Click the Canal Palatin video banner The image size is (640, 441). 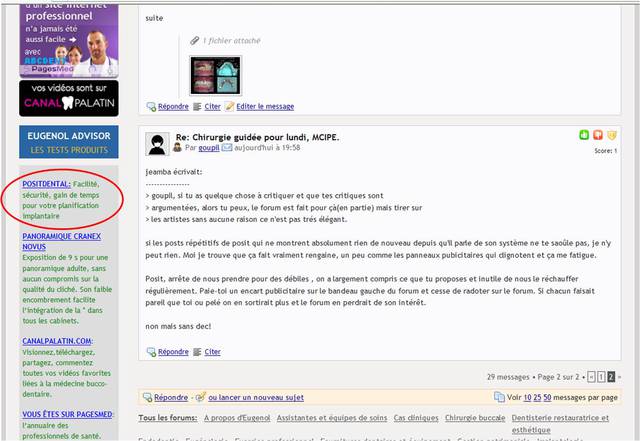(x=69, y=99)
